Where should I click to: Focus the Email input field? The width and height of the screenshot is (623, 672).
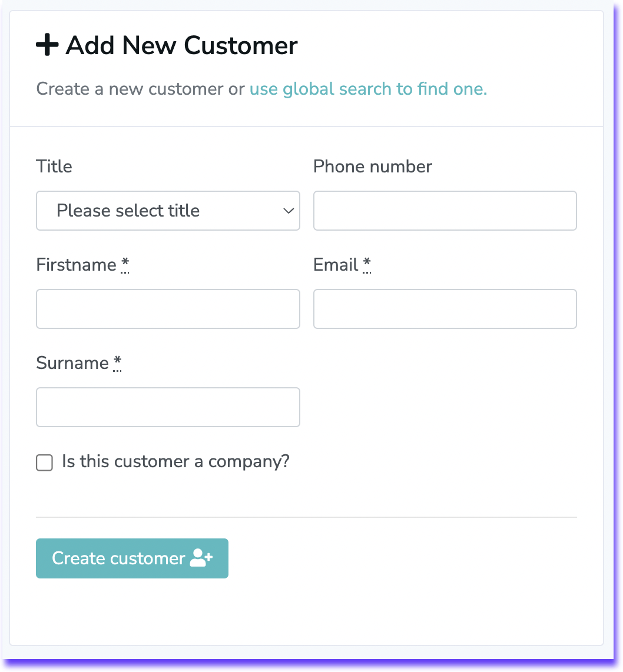click(x=445, y=308)
